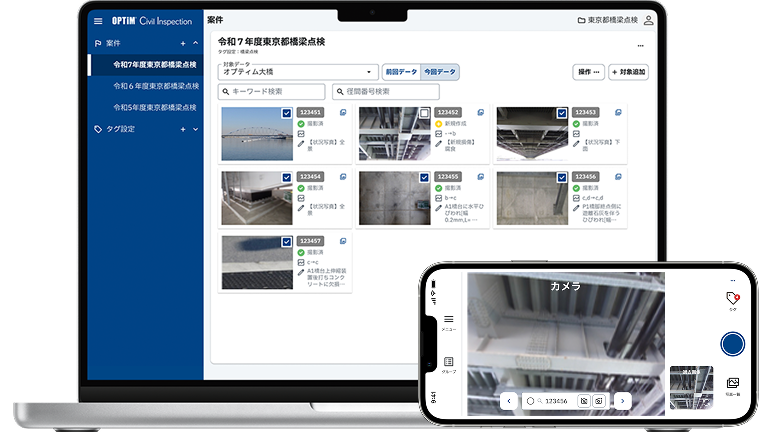Tap the previous arrow on phone camera
Viewport: 761px width, 432px height.
click(x=509, y=401)
